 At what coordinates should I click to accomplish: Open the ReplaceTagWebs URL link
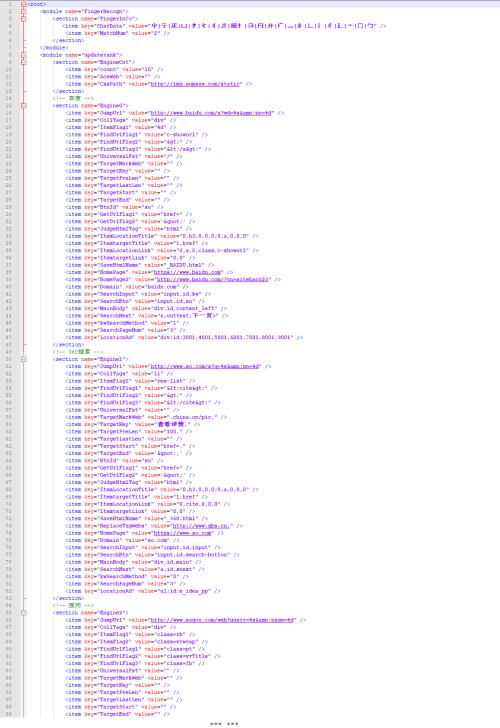pyautogui.click(x=202, y=526)
